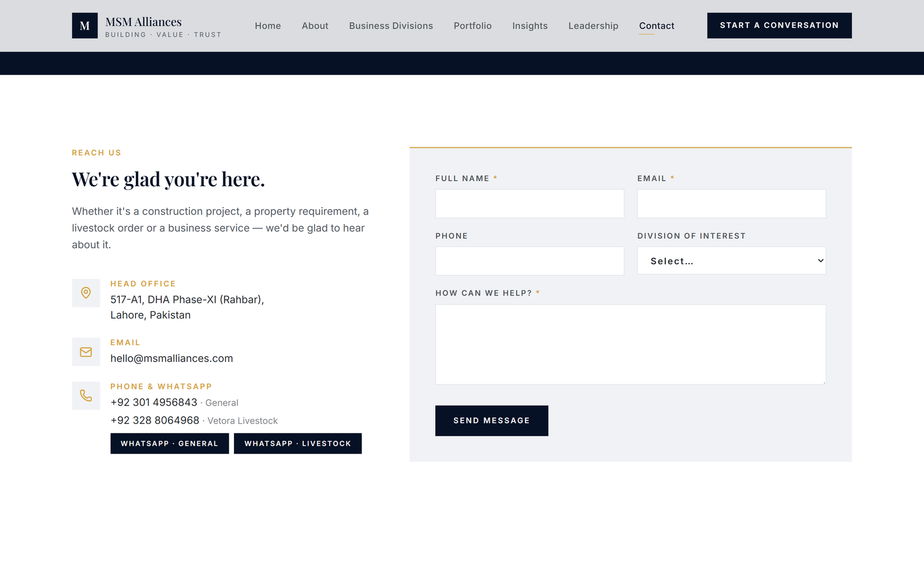Click the Send Message button
The width and height of the screenshot is (924, 578).
491,421
